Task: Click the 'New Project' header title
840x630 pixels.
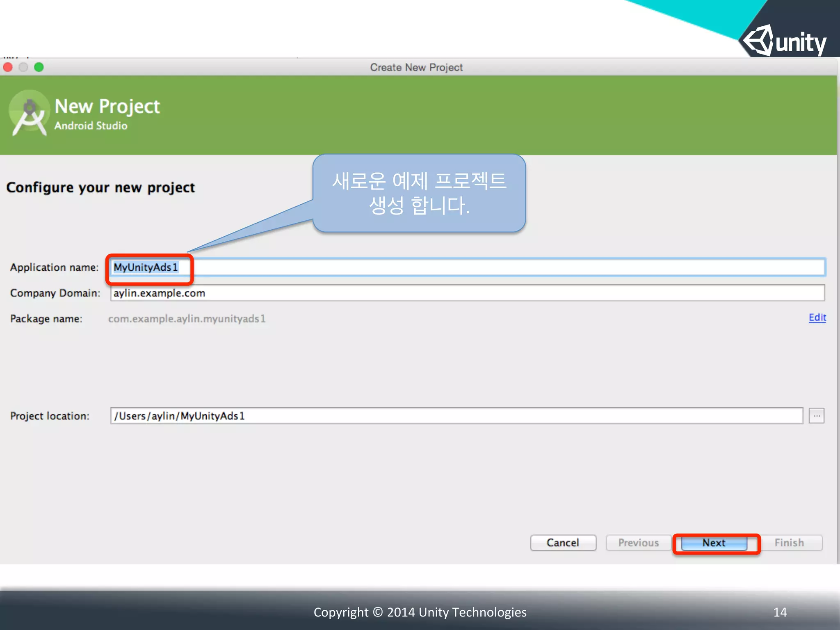Action: pyautogui.click(x=107, y=107)
